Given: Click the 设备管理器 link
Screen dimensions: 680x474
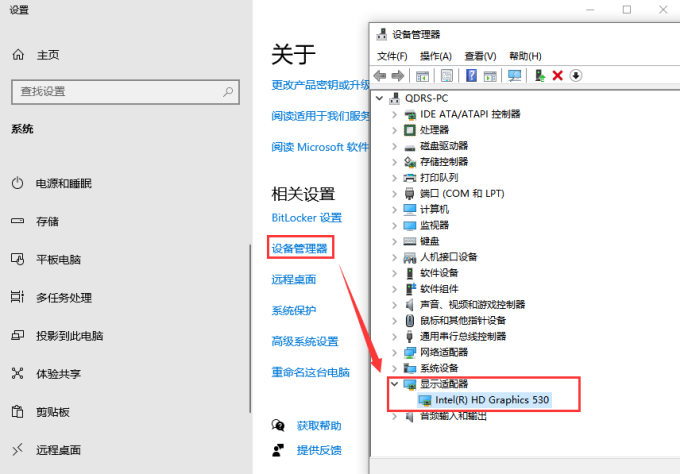Looking at the screenshot, I should (x=300, y=248).
